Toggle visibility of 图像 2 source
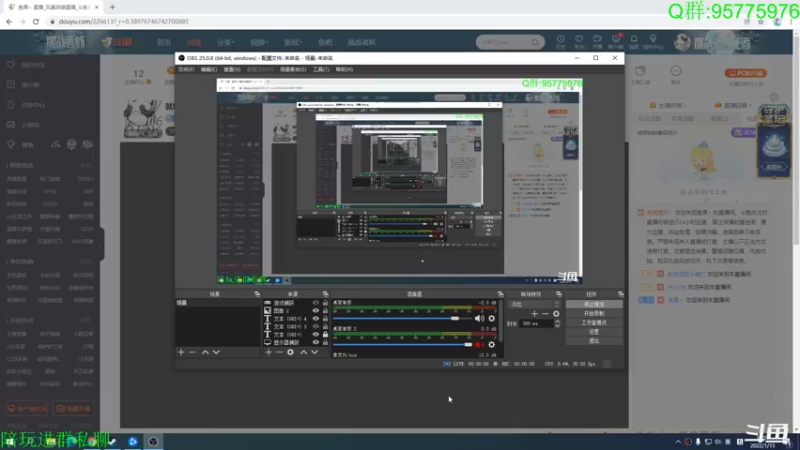Viewport: 800px width, 450px height. pos(315,311)
